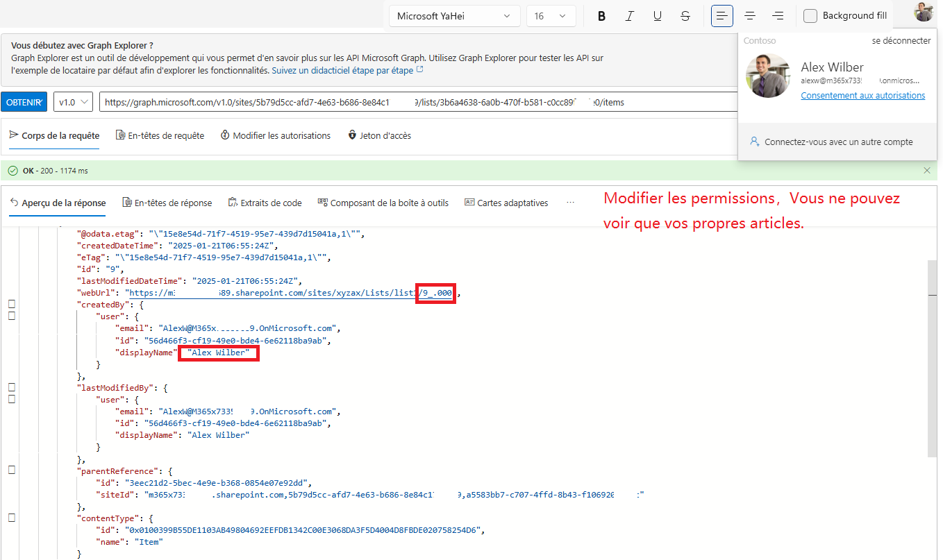Click se déconnecter link
Viewport: 943px width, 560px height.
tap(901, 41)
